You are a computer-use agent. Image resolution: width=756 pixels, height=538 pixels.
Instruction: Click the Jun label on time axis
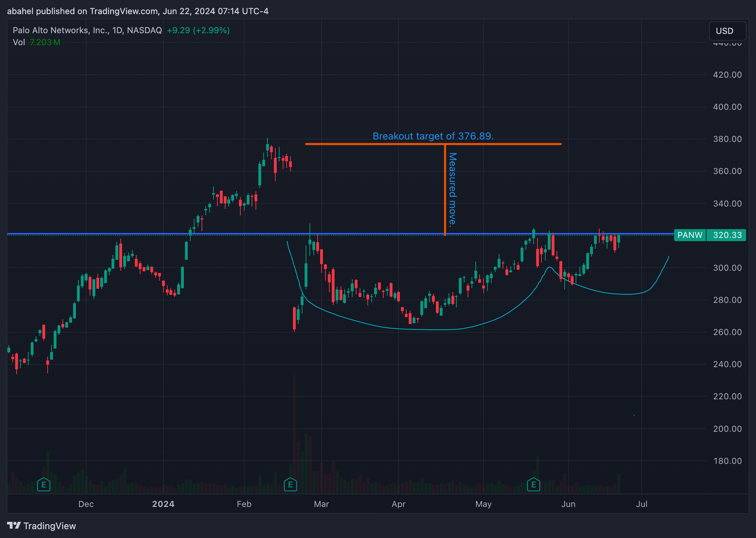(x=568, y=504)
